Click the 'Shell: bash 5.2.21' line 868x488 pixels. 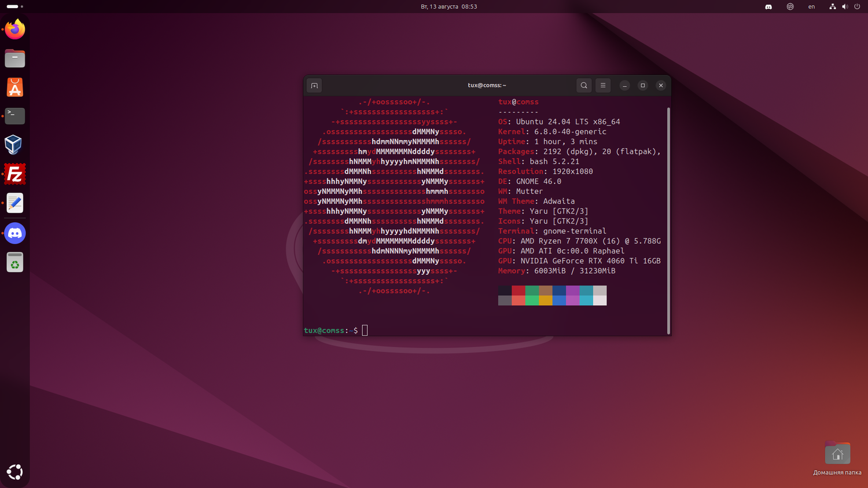click(539, 162)
